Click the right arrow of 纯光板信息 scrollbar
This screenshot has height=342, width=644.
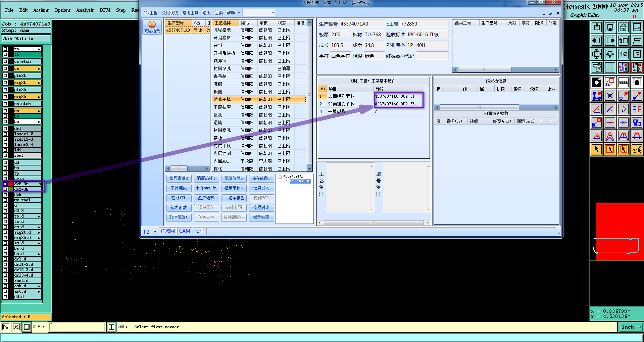(556, 107)
